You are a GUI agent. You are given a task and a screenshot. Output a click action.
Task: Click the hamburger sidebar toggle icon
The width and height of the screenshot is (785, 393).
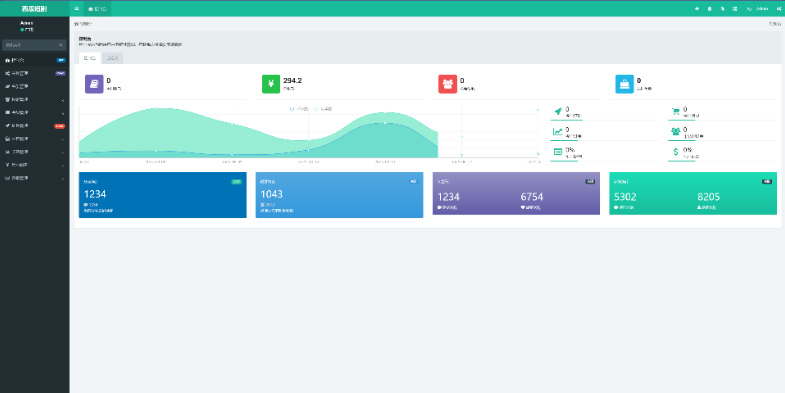coord(76,9)
